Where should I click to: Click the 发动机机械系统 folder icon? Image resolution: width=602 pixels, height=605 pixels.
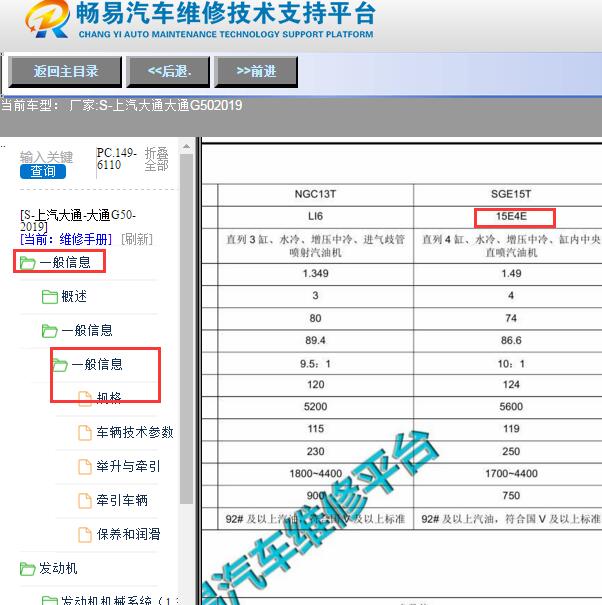point(49,600)
